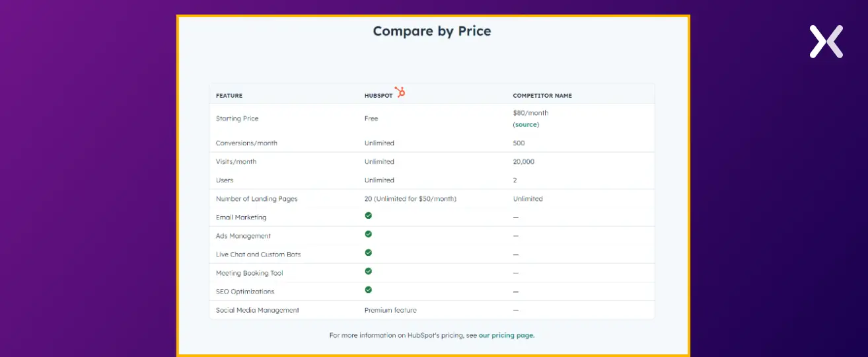Click HubSpot's Unlimited value for Conversions/month
Screen dimensions: 868x357
pos(379,143)
